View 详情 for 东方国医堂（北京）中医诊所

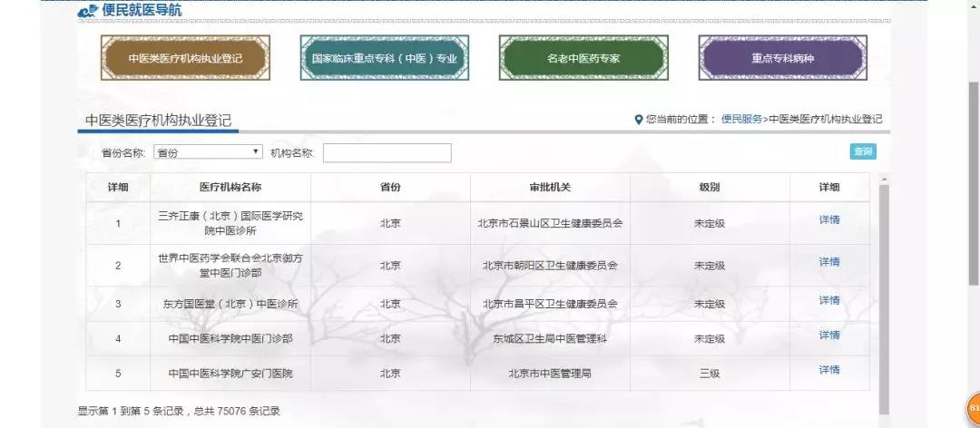click(829, 301)
